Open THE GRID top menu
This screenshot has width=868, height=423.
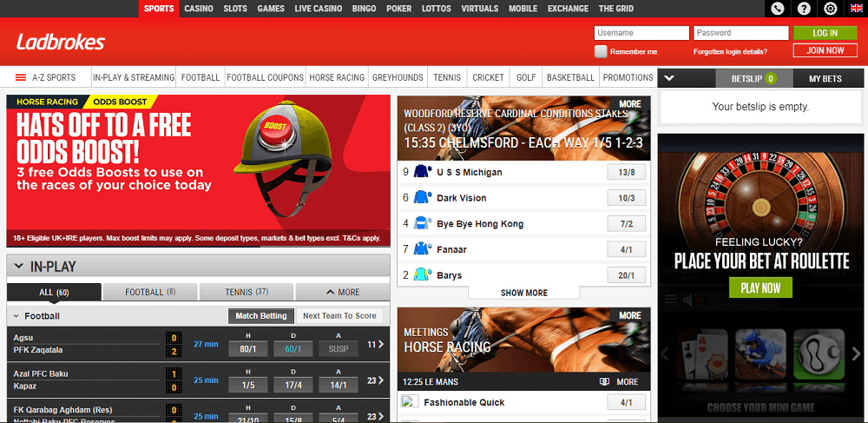click(616, 9)
